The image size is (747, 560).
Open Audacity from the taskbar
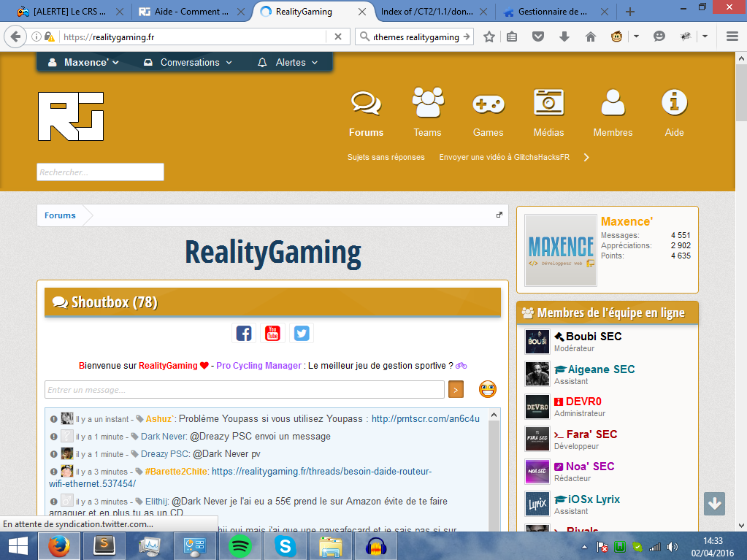pyautogui.click(x=376, y=547)
